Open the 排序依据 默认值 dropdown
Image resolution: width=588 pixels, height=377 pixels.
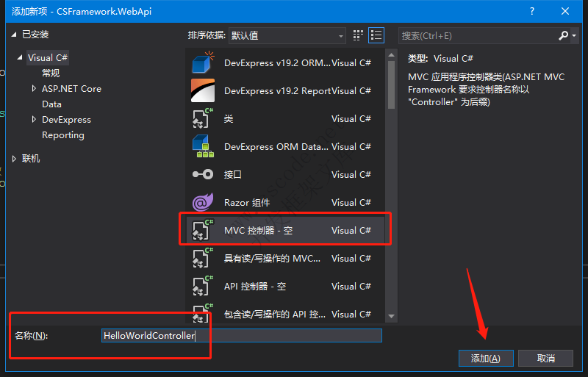click(287, 35)
